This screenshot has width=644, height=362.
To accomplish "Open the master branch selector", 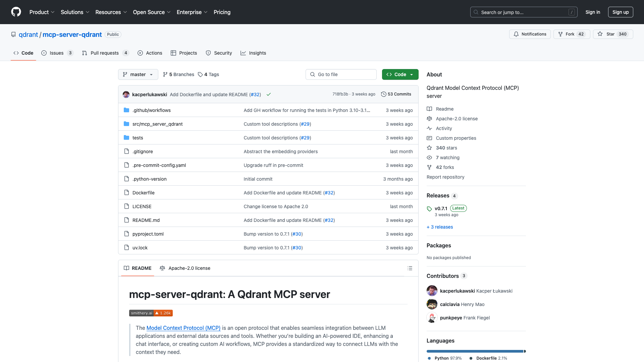I will tap(138, 74).
